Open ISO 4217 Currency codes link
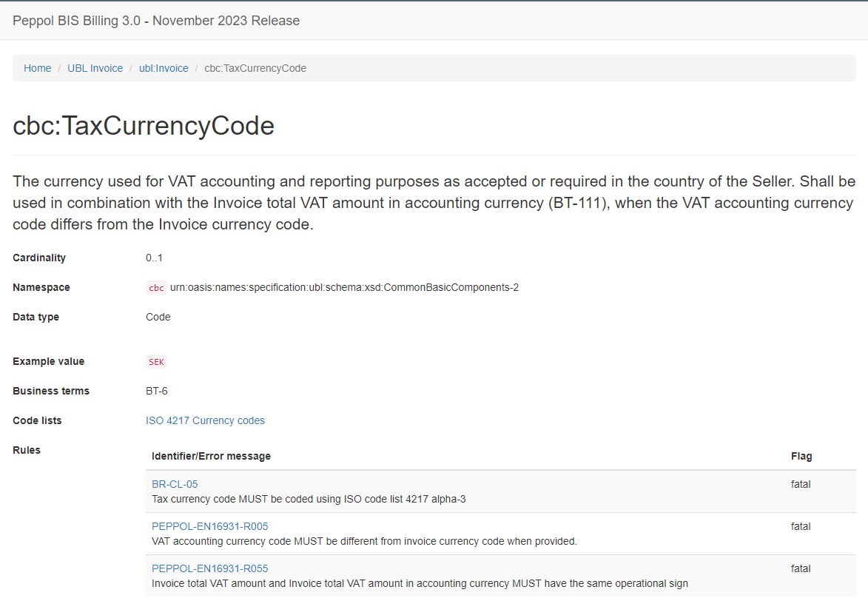 pyautogui.click(x=206, y=420)
